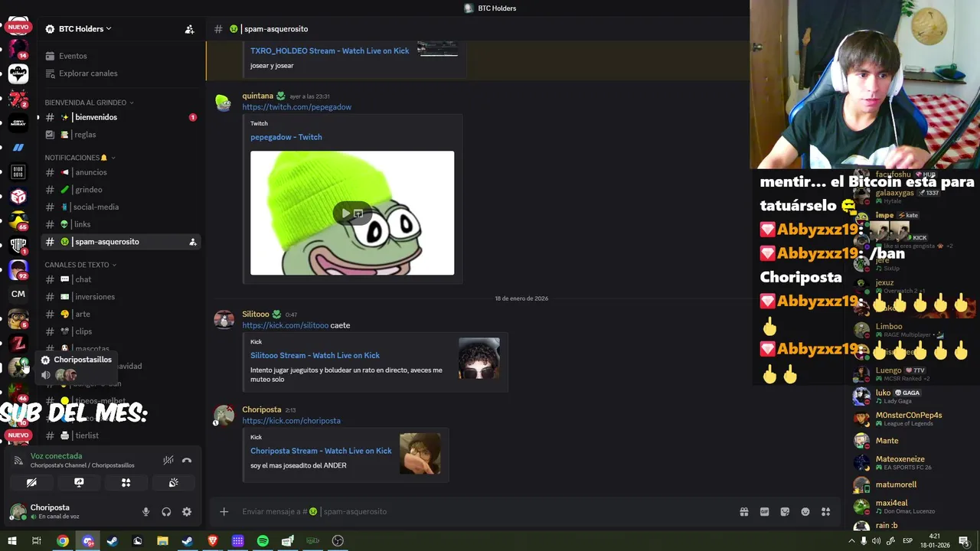
Task: Open the kick.com/choriposta link
Action: (292, 421)
